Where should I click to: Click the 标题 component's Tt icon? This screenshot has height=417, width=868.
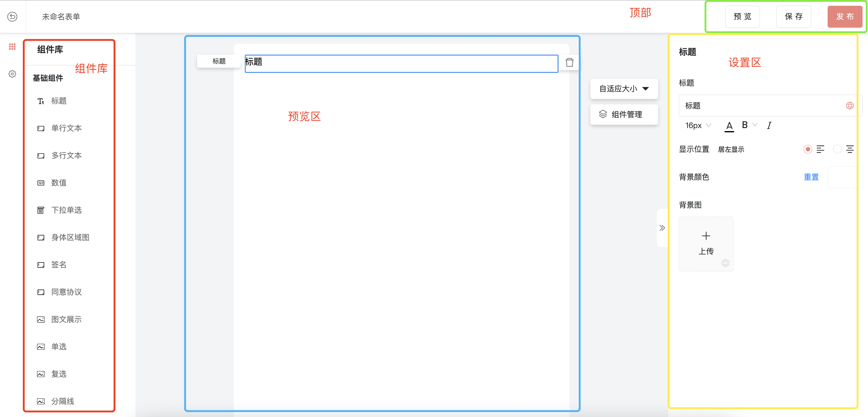(41, 101)
